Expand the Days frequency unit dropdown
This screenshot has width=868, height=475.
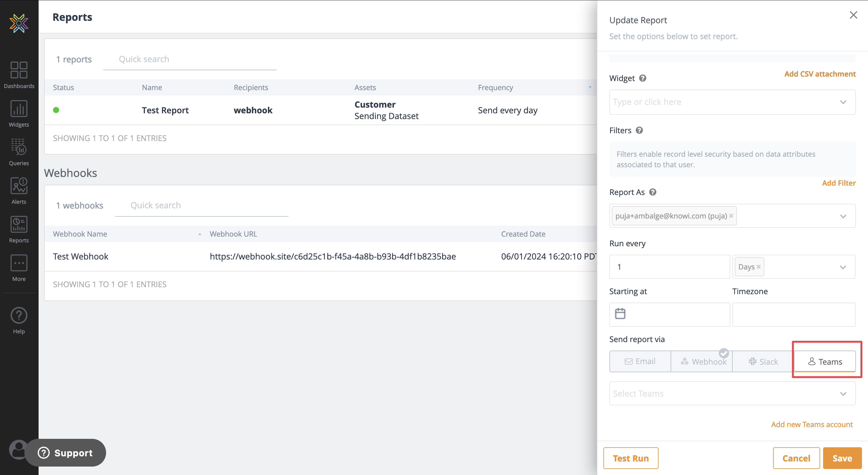point(843,267)
